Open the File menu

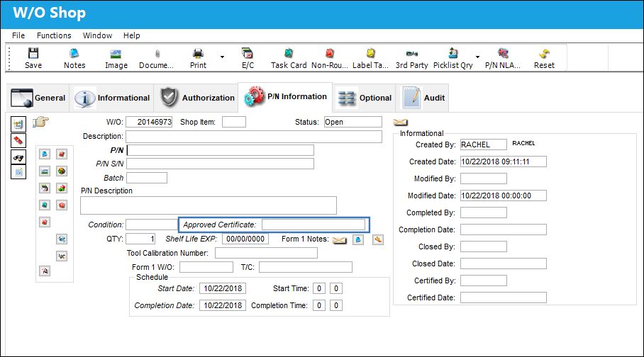click(x=18, y=35)
